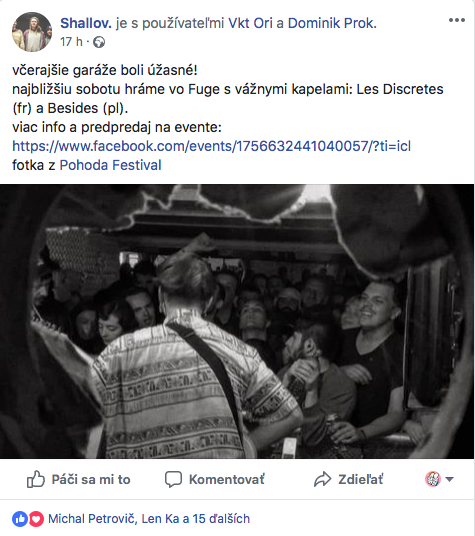Click the share arrow icon
This screenshot has width=475, height=536.
pyautogui.click(x=323, y=479)
